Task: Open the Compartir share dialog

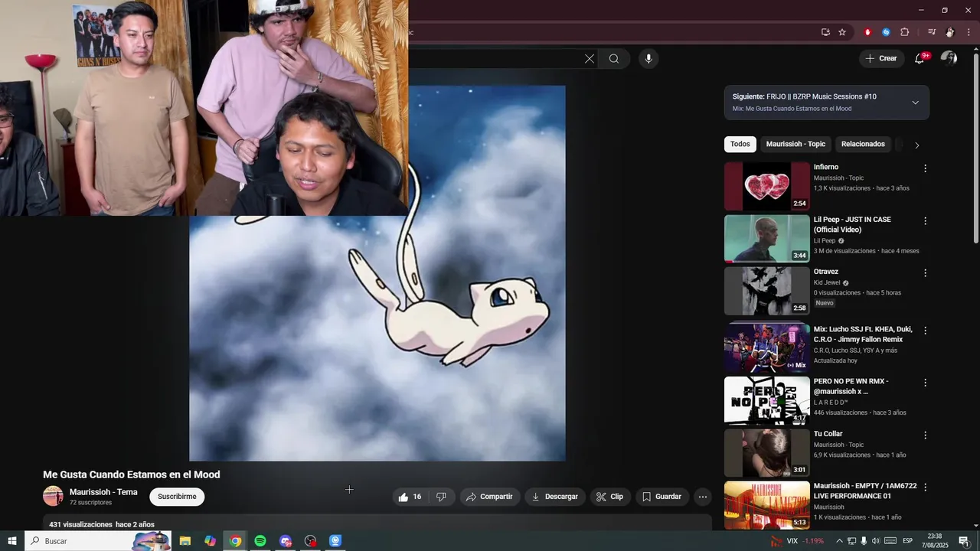Action: click(x=490, y=497)
